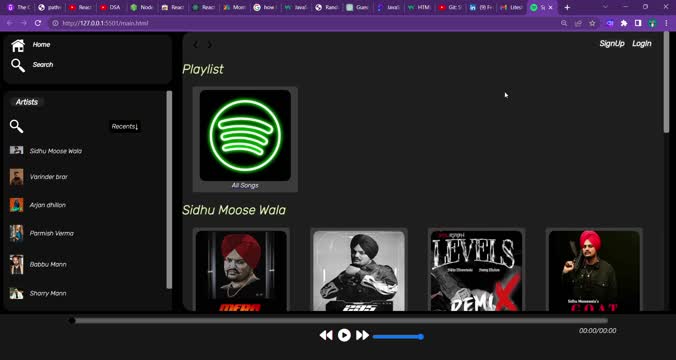
Task: Open the Recents sort dropdown
Action: 125,126
